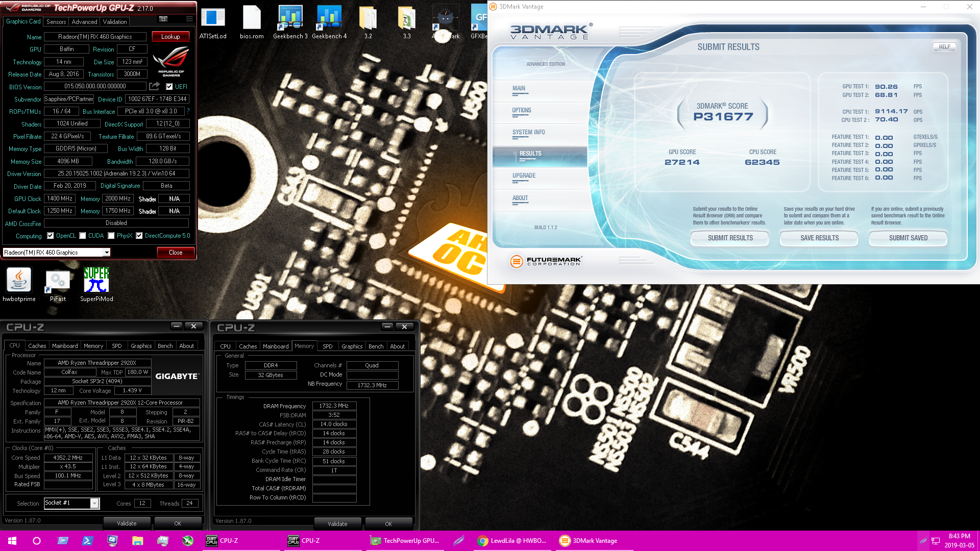Screen dimensions: 980x551
Task: Switch to TechPowerUp GPU-Z taskbar item
Action: 405,541
